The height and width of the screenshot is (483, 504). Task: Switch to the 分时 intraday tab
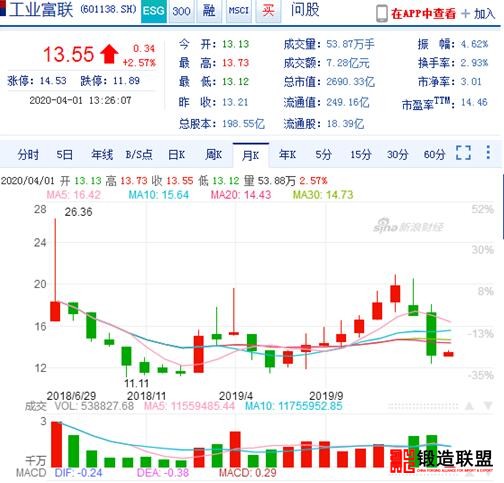28,155
